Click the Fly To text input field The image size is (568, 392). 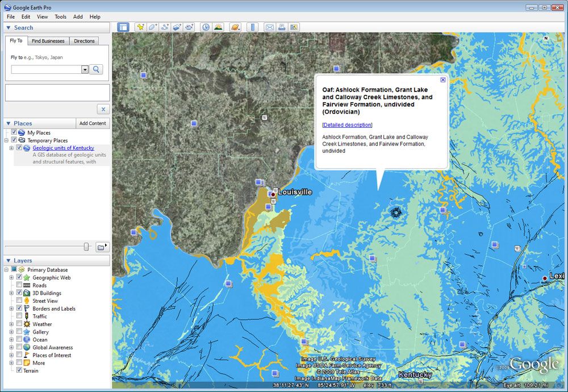point(47,69)
